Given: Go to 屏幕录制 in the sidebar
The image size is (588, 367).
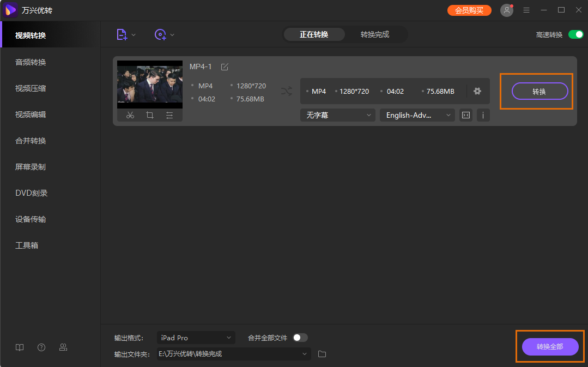Looking at the screenshot, I should (x=31, y=167).
